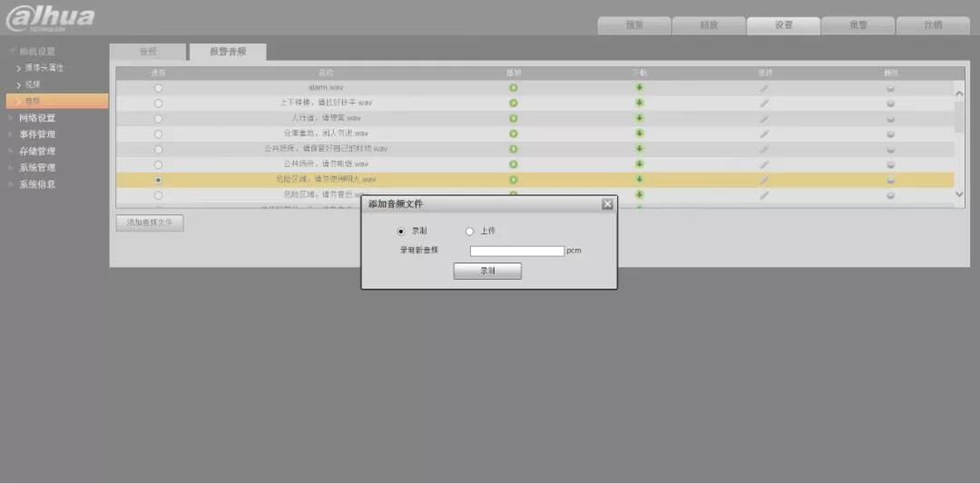980x484 pixels.
Task: Download the second audio file in list
Action: click(639, 103)
